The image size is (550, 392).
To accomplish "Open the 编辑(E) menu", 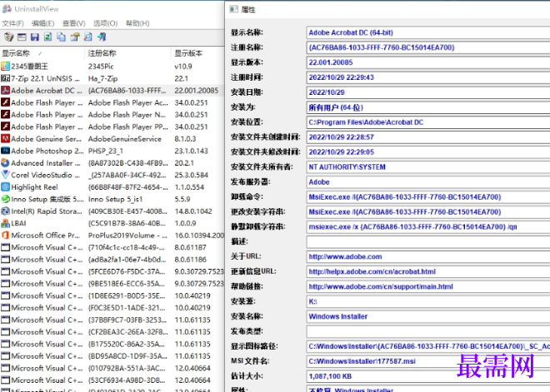I will click(42, 23).
